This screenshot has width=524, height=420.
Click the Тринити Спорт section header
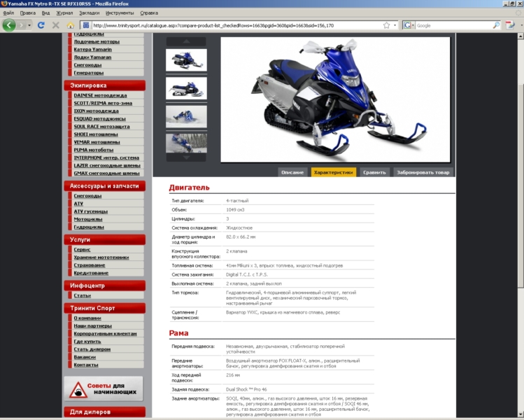tap(105, 308)
